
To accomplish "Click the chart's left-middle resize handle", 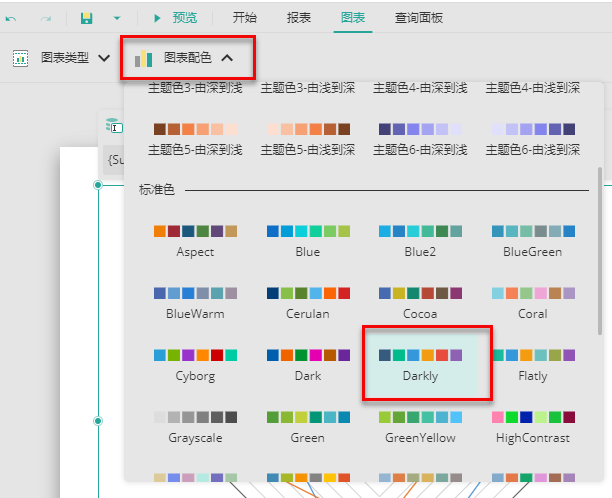I will tap(98, 421).
